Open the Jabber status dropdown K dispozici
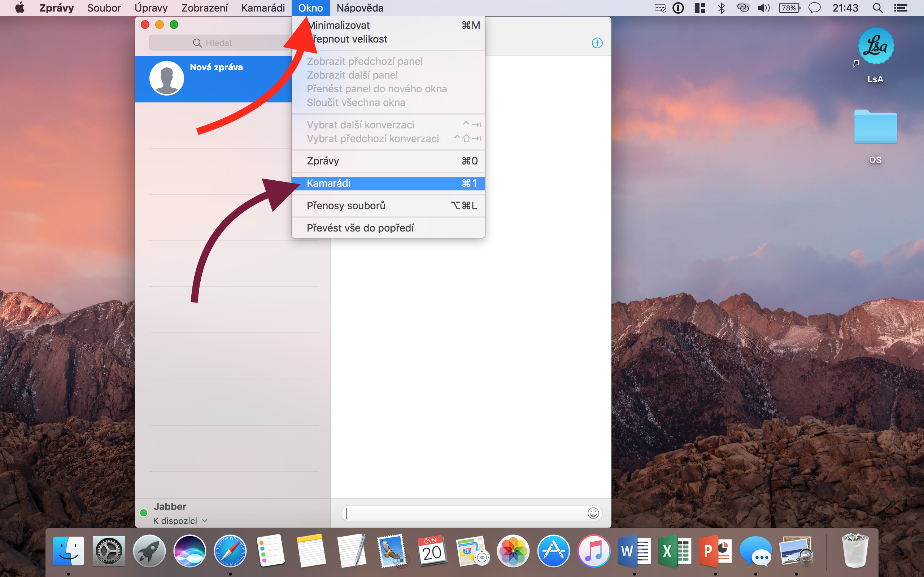This screenshot has height=577, width=924. (x=180, y=521)
